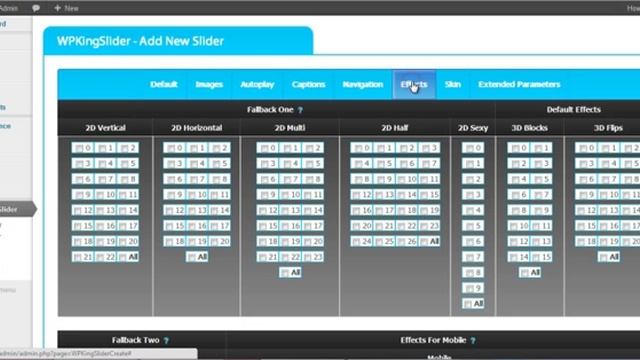Switch to the Captions tab
Screen dimensions: 640x360
(x=308, y=84)
